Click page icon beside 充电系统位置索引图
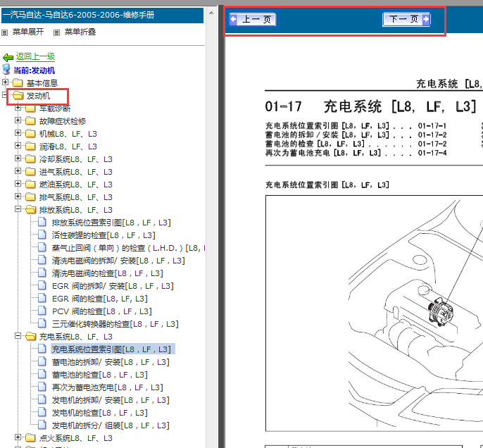Viewport: 483px width, 448px height. click(42, 349)
